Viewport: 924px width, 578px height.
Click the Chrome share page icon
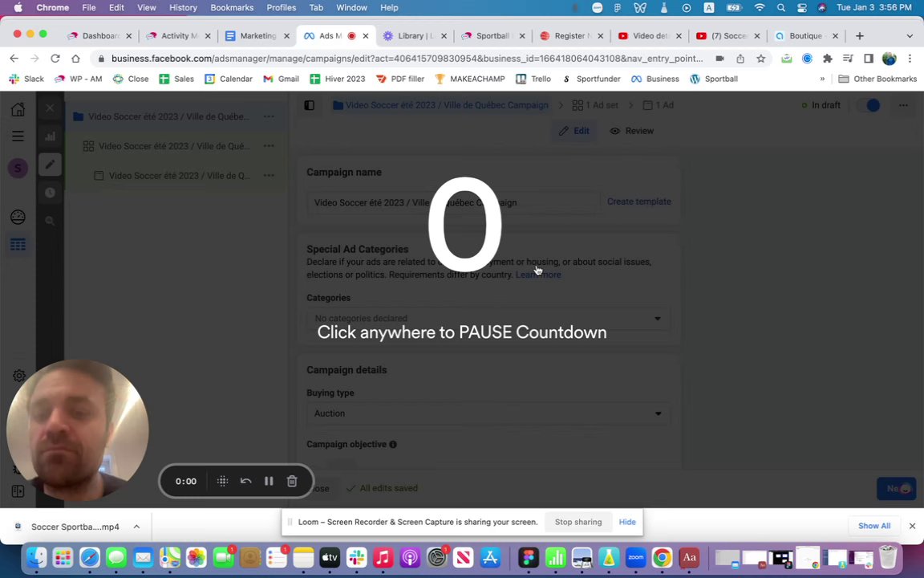pyautogui.click(x=740, y=59)
